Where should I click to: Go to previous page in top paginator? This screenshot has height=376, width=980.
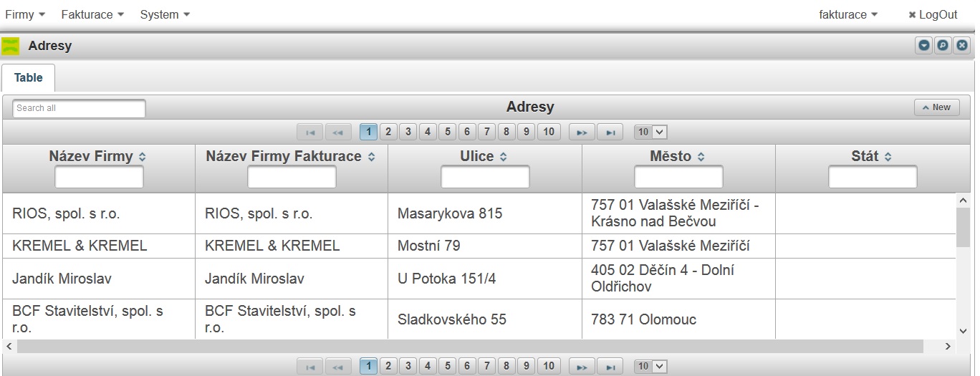click(338, 132)
